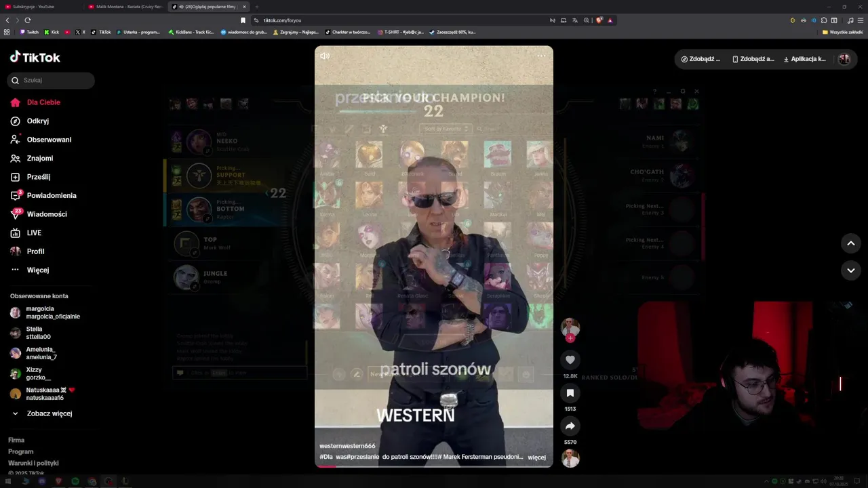This screenshot has width=868, height=488.
Task: Switch to Subskrypcje - YouTube tab
Action: 42,7
